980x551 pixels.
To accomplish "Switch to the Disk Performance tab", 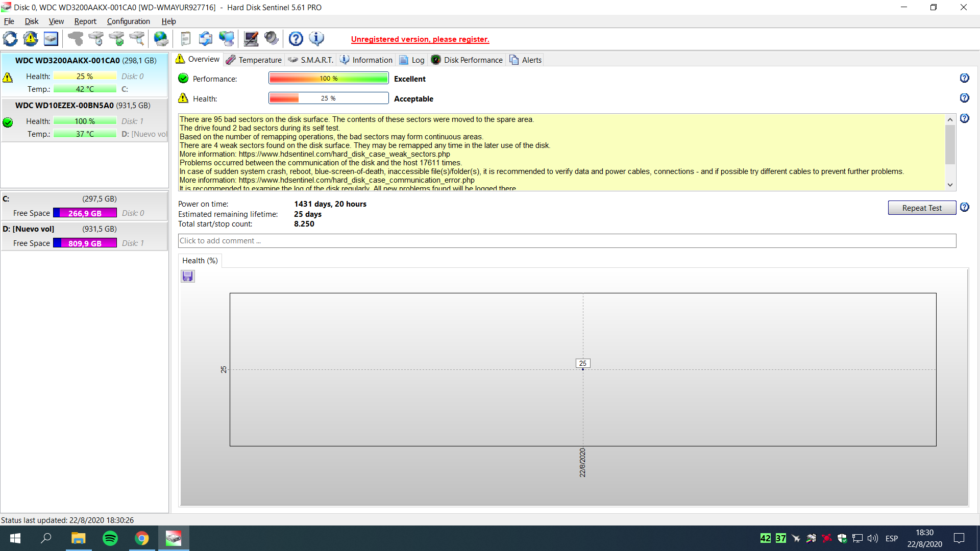I will coord(467,60).
